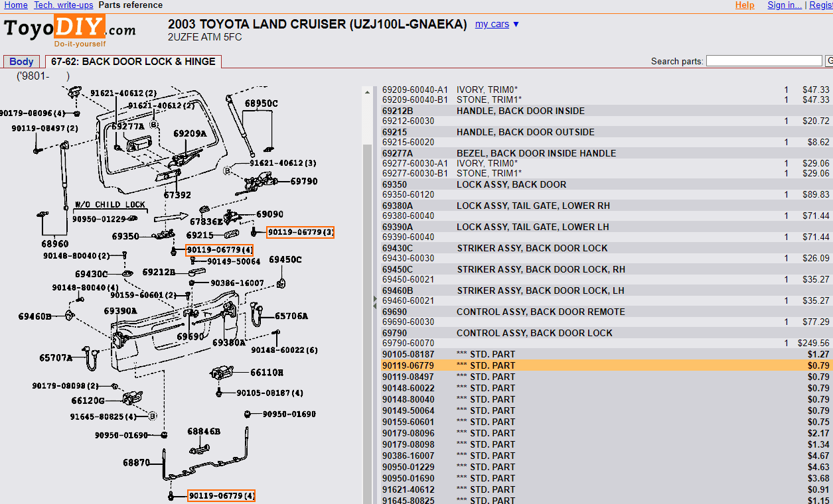Click diagram part number 69790
The image size is (833, 504).
click(x=304, y=181)
